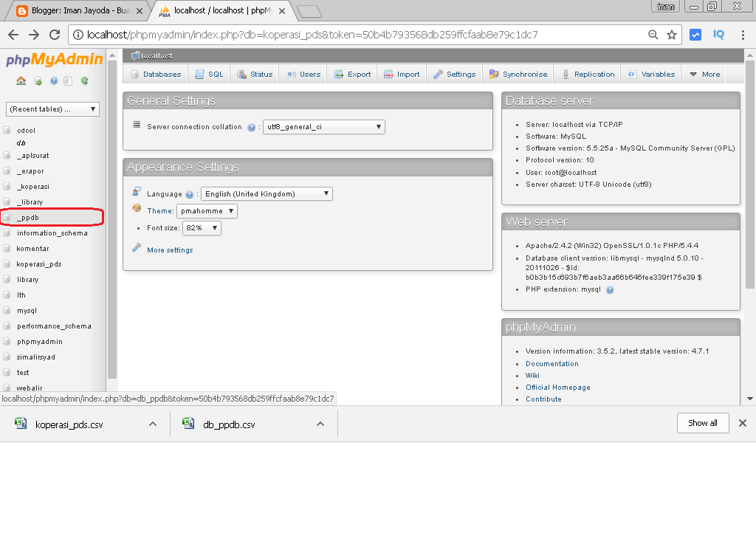Click the phpMyAdmin home icon

tap(21, 81)
